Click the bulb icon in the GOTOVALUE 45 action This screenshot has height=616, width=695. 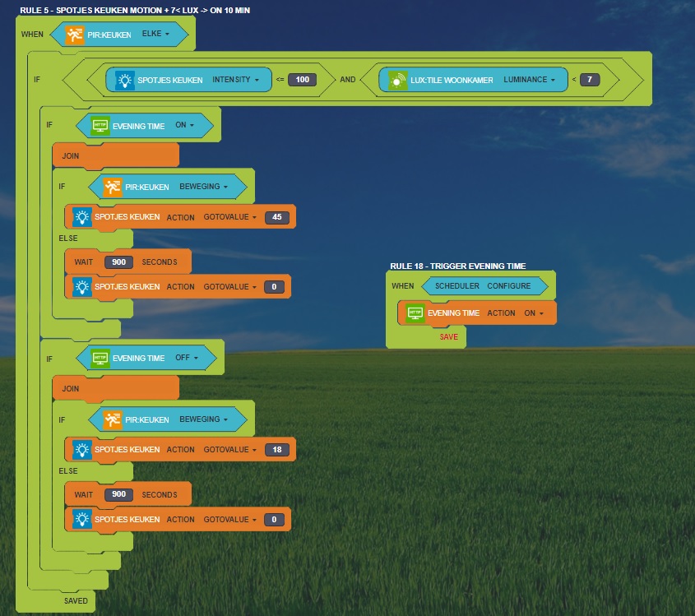pos(82,217)
